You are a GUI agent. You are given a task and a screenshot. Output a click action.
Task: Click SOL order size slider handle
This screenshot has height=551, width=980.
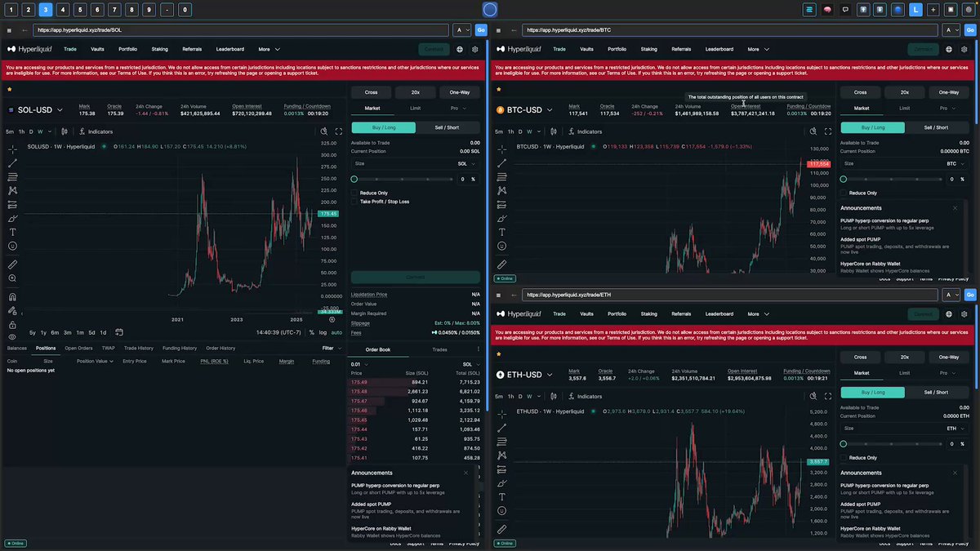coord(354,179)
